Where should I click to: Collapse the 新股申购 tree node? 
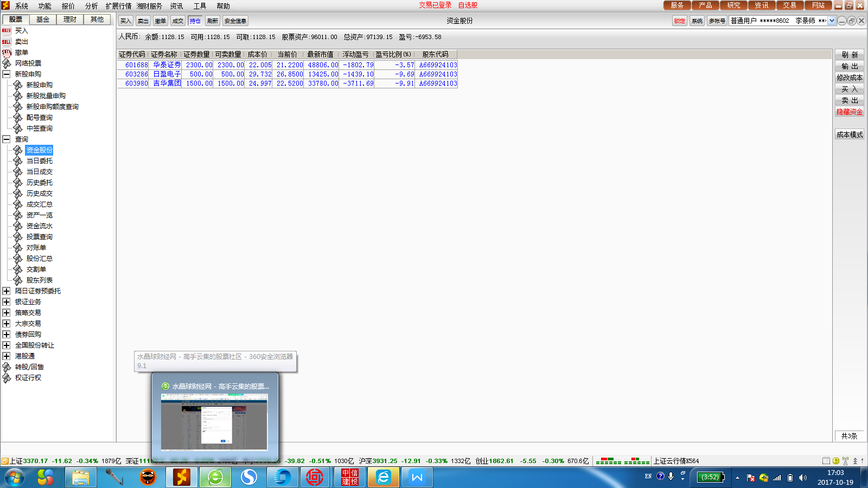pyautogui.click(x=7, y=74)
